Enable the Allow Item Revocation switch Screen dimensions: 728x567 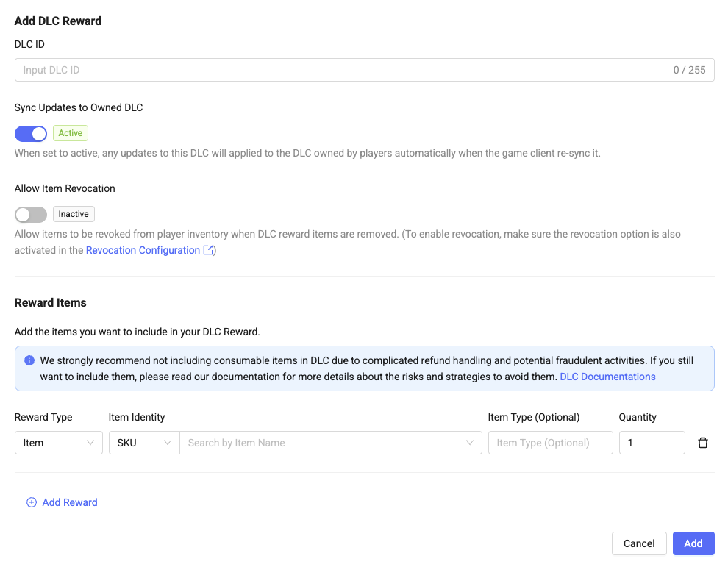point(31,215)
